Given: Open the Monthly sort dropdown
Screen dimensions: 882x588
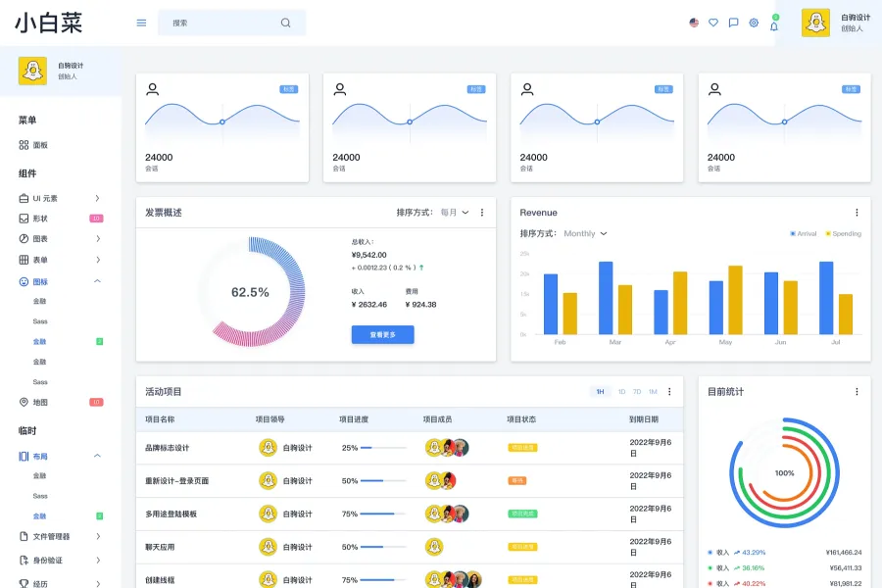Looking at the screenshot, I should pyautogui.click(x=585, y=233).
